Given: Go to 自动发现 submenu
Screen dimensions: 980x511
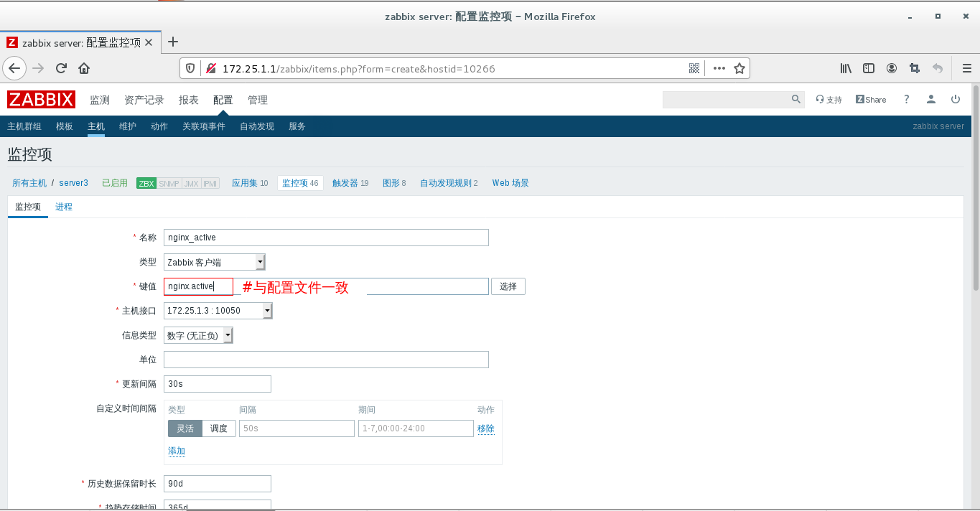Looking at the screenshot, I should (257, 126).
